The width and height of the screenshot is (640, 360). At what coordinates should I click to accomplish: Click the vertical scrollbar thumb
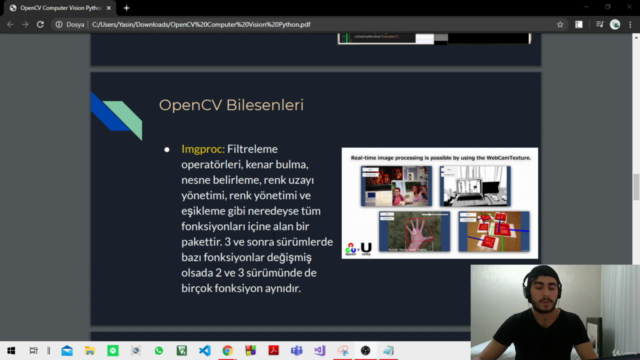636,187
